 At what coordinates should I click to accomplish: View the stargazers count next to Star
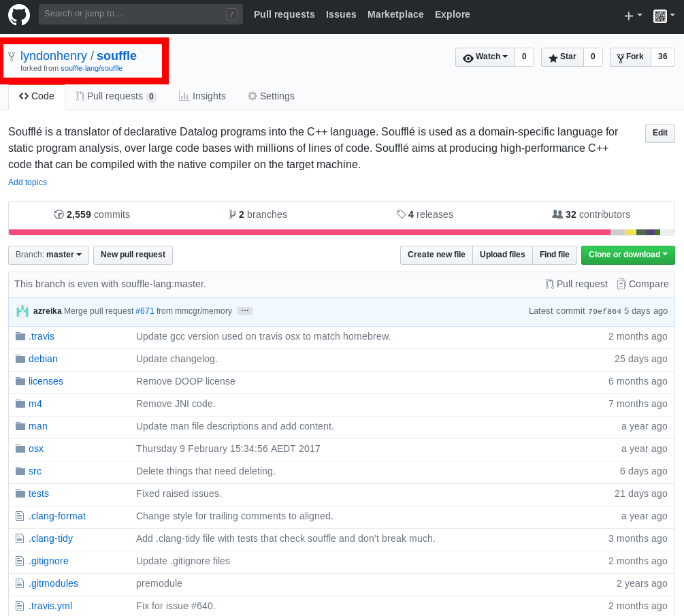pos(593,57)
